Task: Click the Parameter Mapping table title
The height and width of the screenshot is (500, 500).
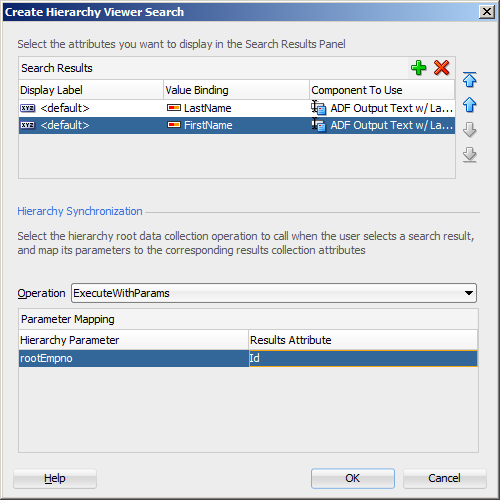Action: tap(68, 319)
